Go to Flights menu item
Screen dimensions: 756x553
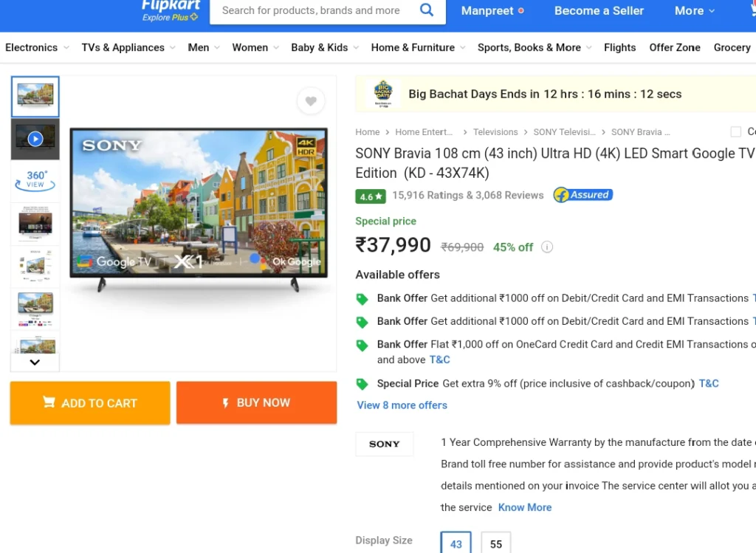pos(619,47)
